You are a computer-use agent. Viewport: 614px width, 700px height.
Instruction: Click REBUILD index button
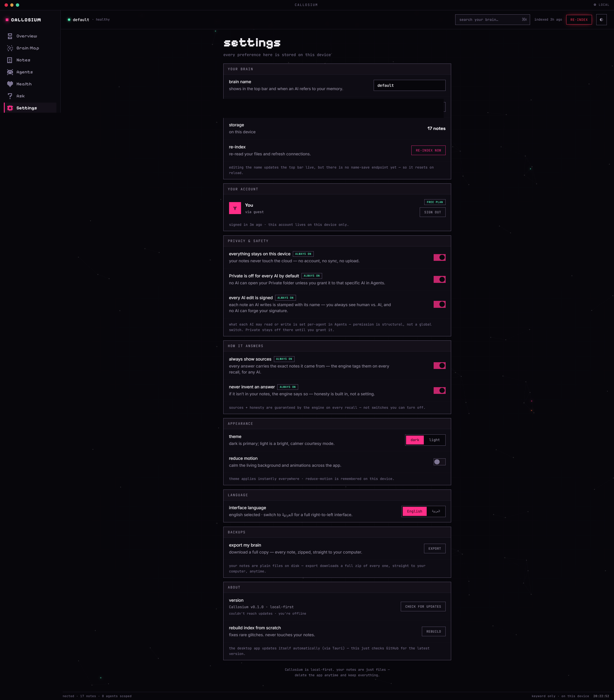pyautogui.click(x=433, y=631)
